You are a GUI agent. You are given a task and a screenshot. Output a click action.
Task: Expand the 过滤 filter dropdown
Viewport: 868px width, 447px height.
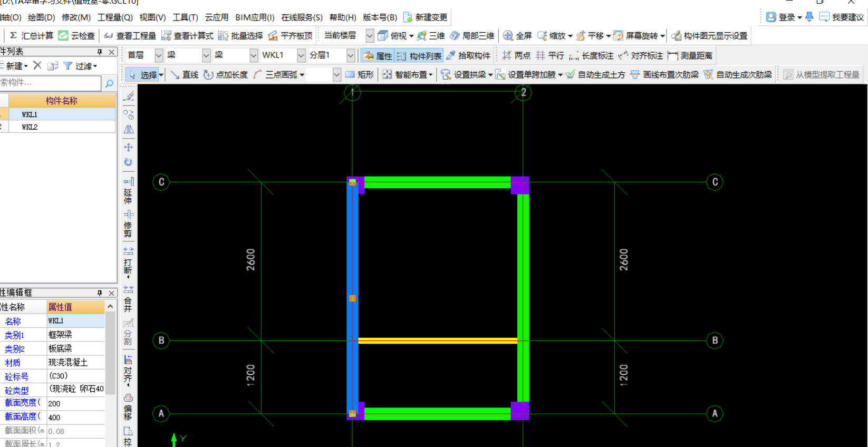(95, 66)
